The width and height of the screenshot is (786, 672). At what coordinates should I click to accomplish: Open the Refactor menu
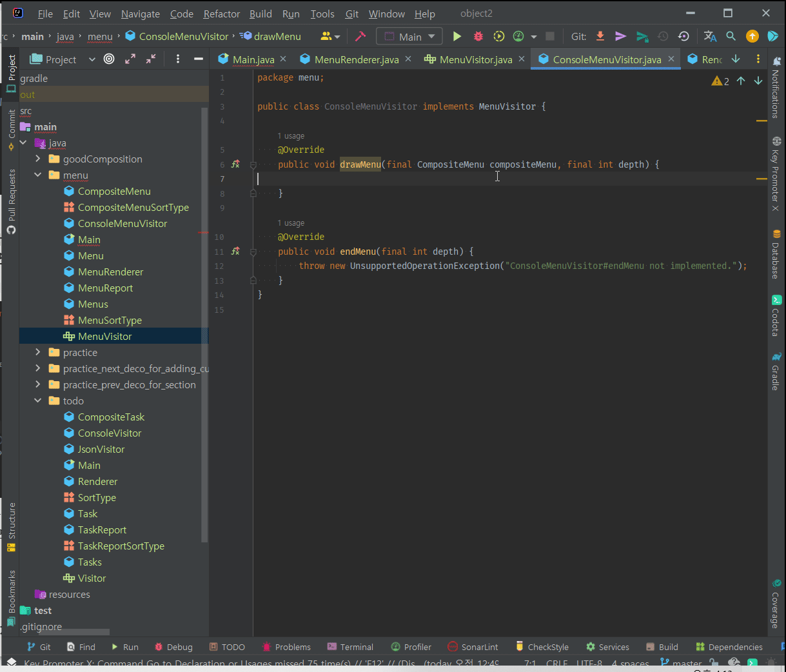point(221,14)
